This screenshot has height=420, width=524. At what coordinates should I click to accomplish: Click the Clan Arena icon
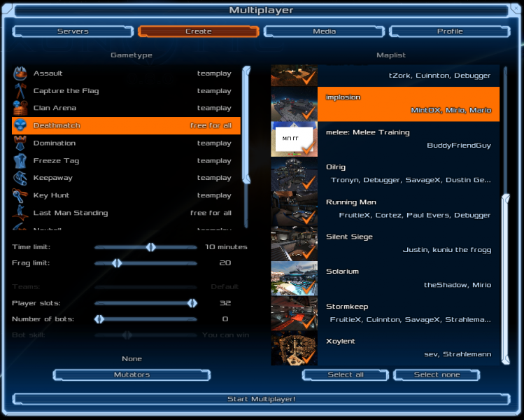[20, 108]
